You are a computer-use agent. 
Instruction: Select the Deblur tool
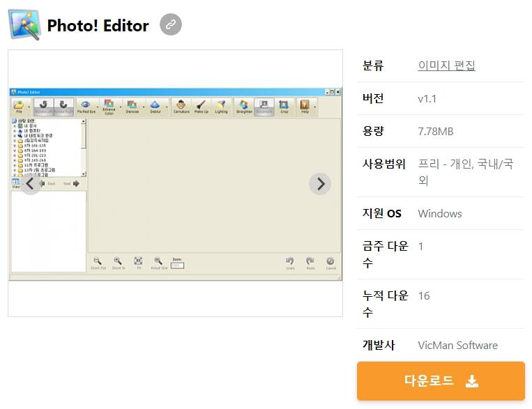click(x=155, y=107)
